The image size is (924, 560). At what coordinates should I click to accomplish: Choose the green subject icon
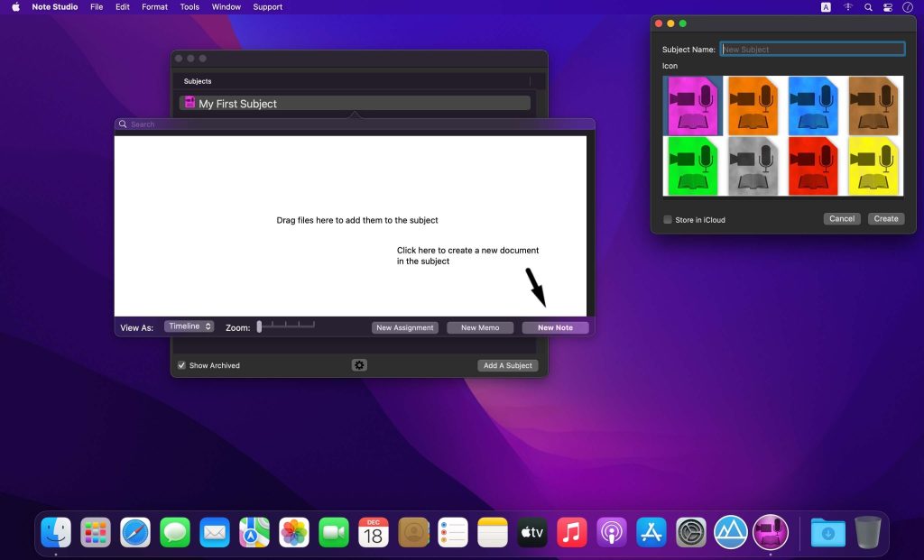point(692,165)
